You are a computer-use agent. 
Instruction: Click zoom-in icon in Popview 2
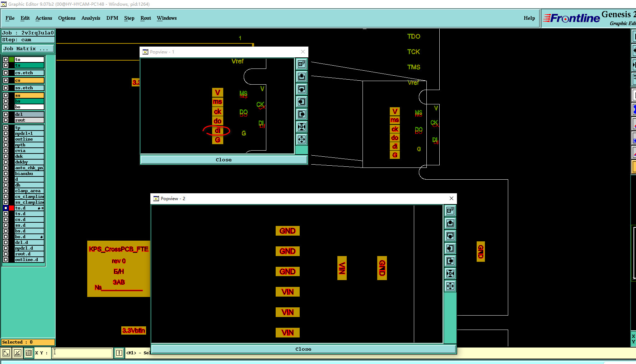tap(450, 273)
